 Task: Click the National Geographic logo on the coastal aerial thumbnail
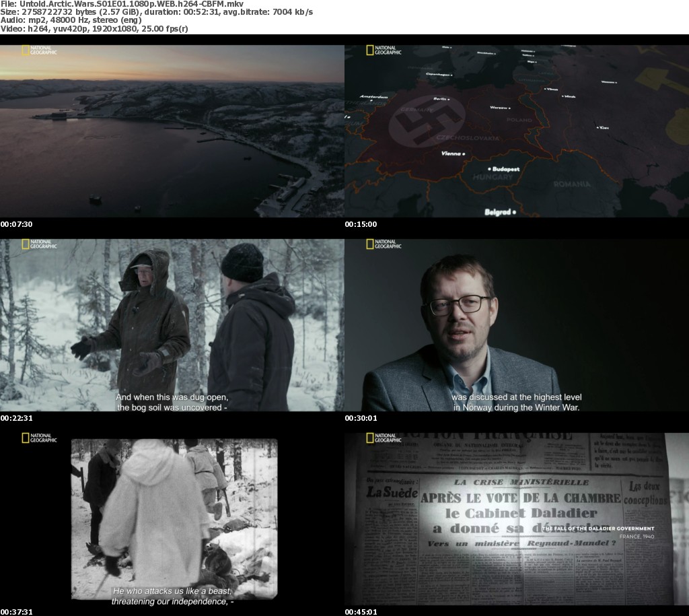point(39,50)
